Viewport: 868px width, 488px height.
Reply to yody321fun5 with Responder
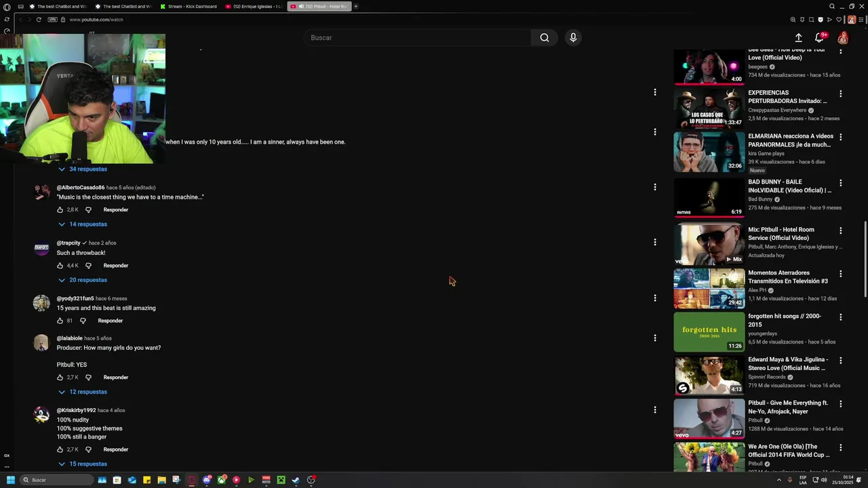tap(111, 321)
